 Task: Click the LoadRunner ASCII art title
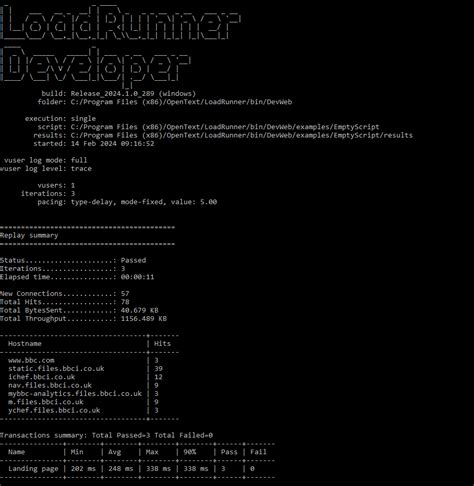click(120, 22)
